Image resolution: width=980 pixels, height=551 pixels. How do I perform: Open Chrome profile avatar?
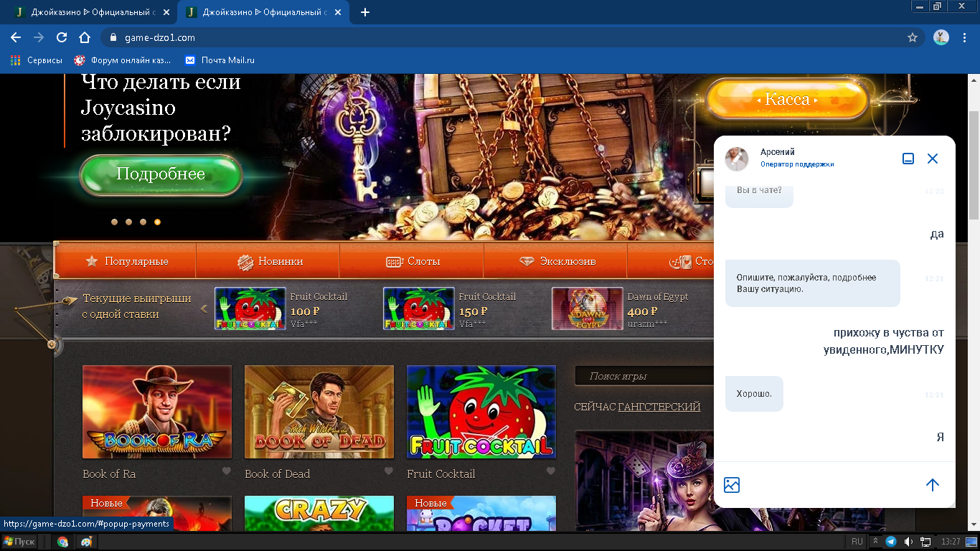click(941, 37)
